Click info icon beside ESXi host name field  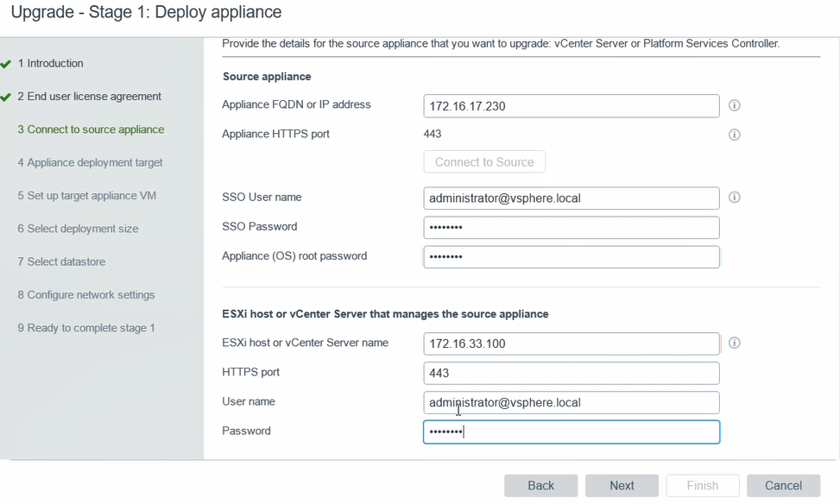pyautogui.click(x=735, y=343)
